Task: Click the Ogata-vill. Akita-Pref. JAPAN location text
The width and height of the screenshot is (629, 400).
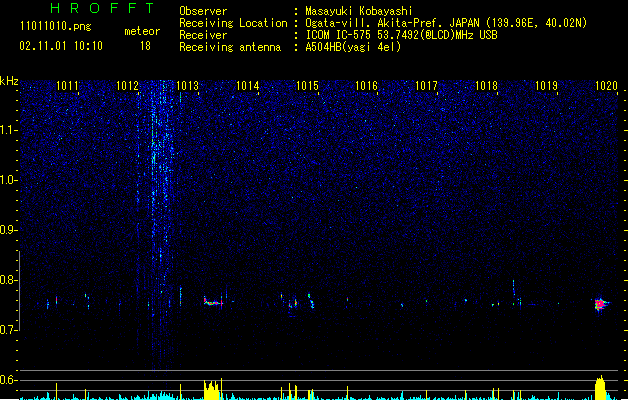Action: tap(446, 23)
